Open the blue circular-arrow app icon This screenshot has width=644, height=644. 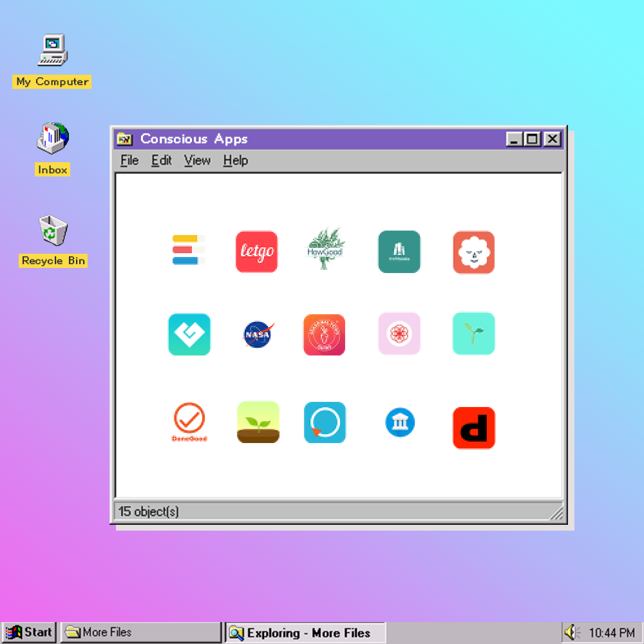click(325, 422)
